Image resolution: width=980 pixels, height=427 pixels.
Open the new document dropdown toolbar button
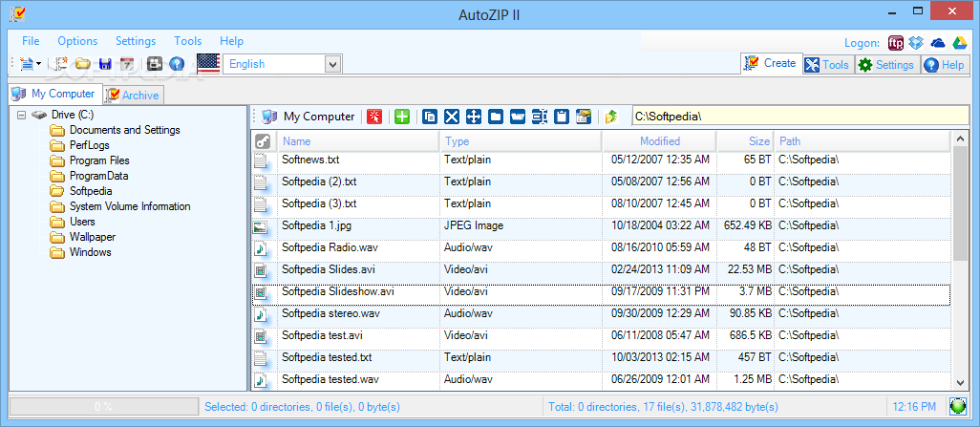tap(30, 64)
